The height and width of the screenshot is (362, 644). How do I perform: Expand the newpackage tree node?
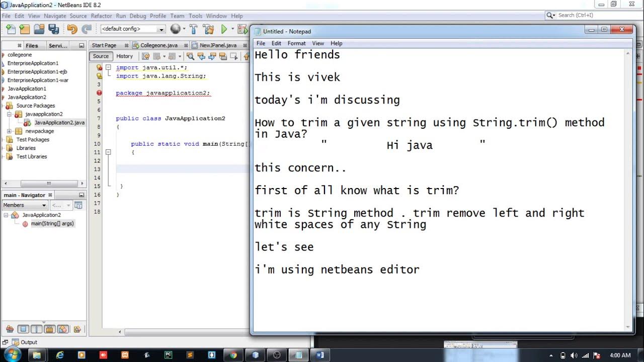[10, 131]
